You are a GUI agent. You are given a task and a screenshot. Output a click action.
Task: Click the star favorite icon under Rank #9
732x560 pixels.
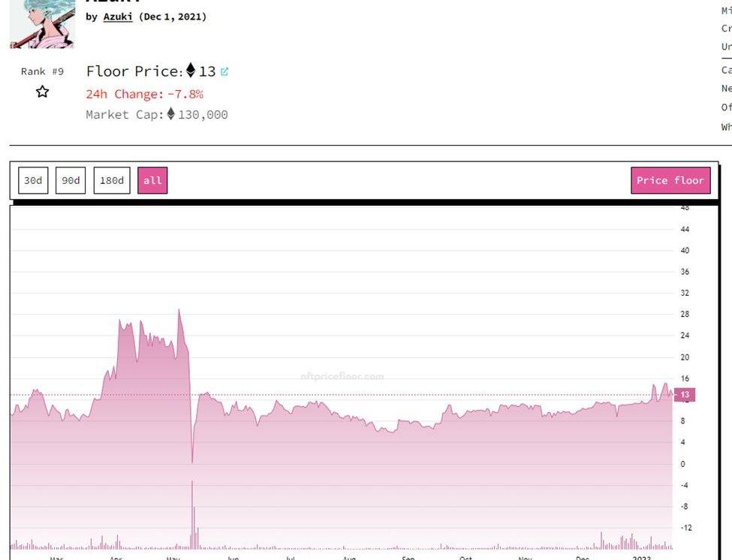coord(43,92)
